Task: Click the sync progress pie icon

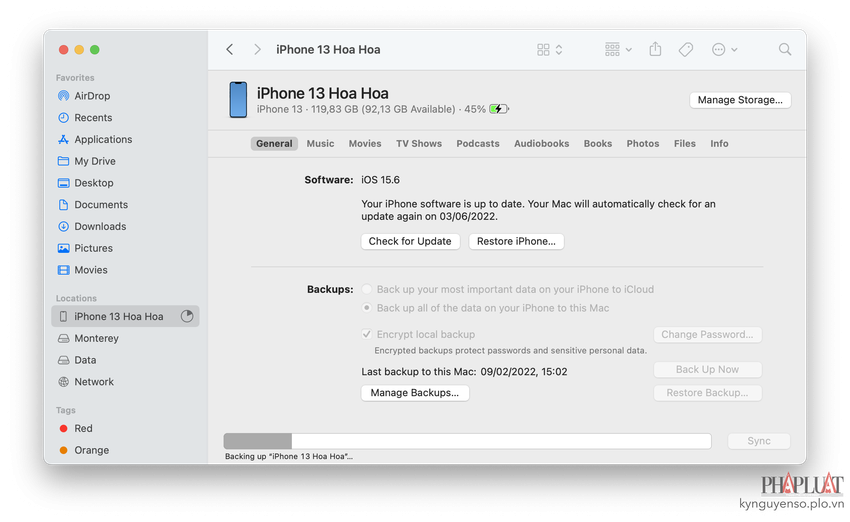Action: (x=187, y=316)
